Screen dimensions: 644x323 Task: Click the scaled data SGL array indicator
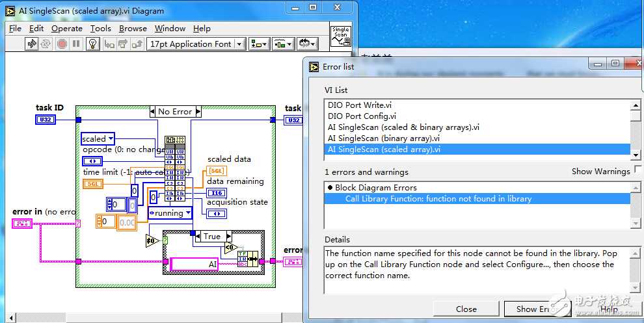click(217, 171)
